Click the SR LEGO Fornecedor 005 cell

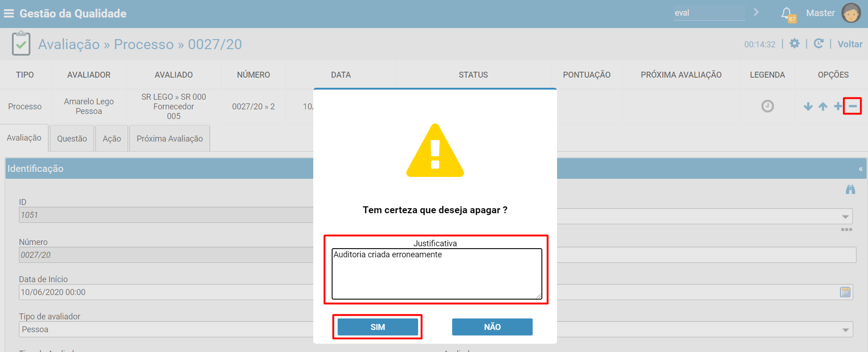coord(173,106)
